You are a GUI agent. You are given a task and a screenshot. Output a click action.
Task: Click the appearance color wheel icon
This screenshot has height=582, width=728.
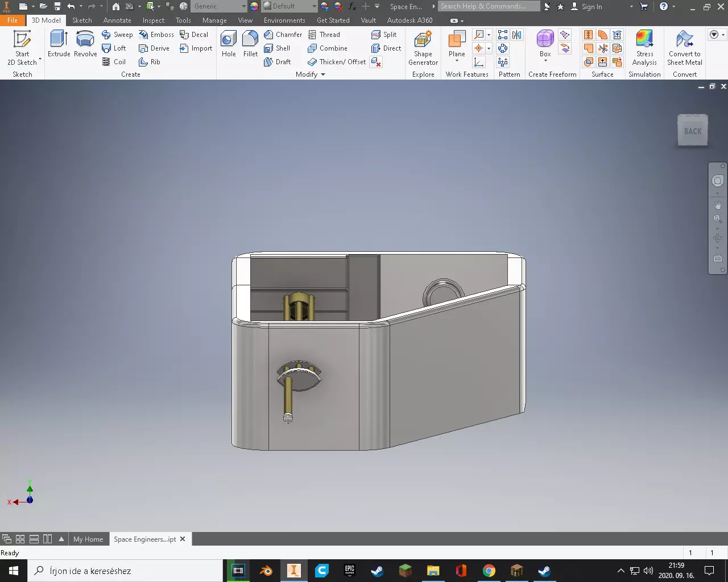pos(254,6)
